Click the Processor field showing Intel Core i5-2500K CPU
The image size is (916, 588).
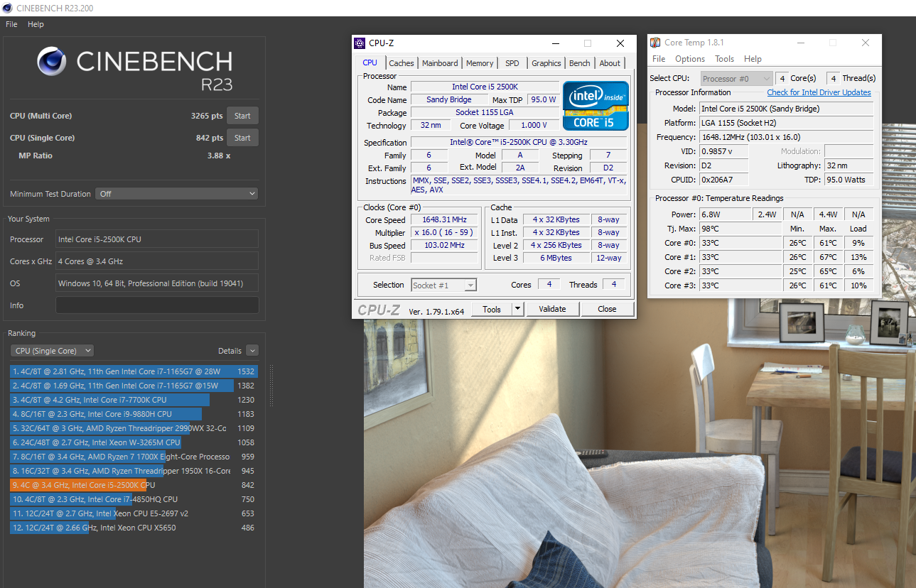tap(157, 239)
